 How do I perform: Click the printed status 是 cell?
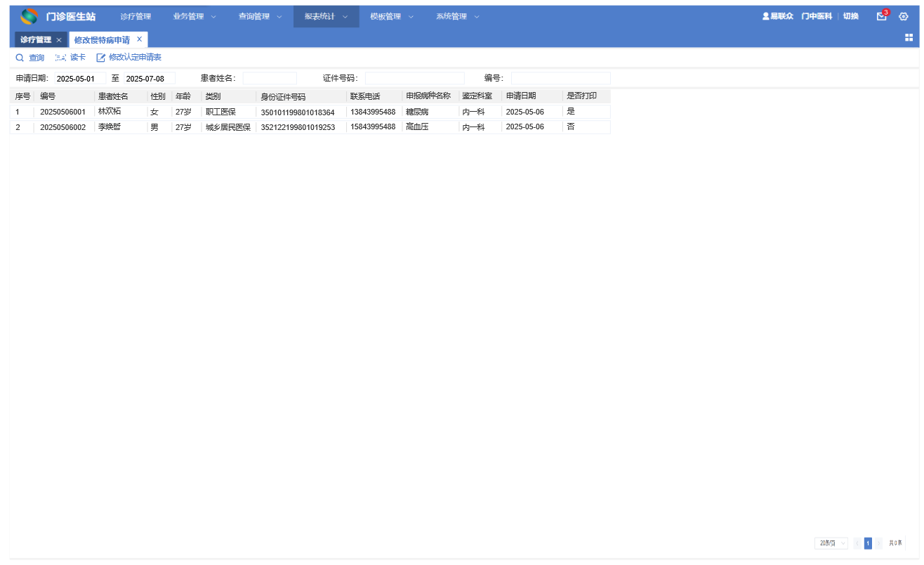[x=570, y=111]
